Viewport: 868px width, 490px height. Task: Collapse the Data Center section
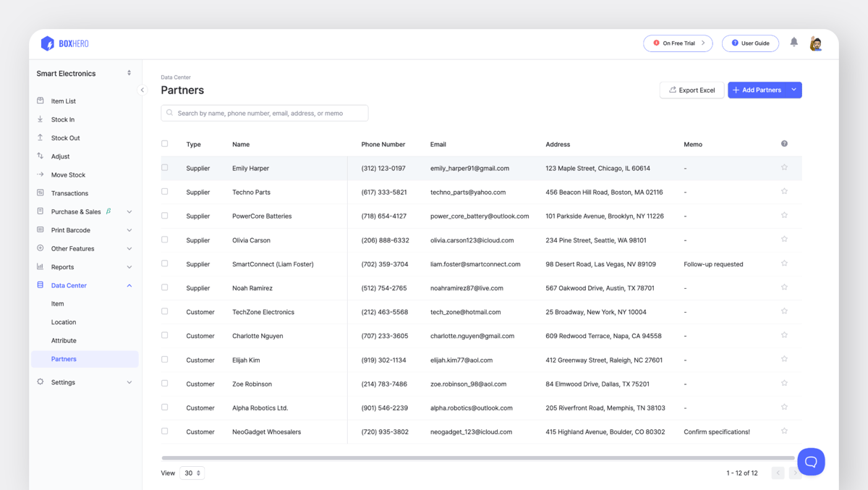point(129,285)
